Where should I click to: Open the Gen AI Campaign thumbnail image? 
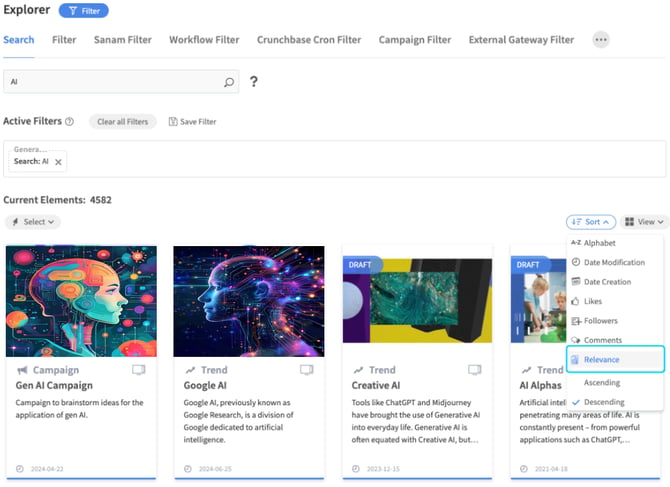(81, 301)
